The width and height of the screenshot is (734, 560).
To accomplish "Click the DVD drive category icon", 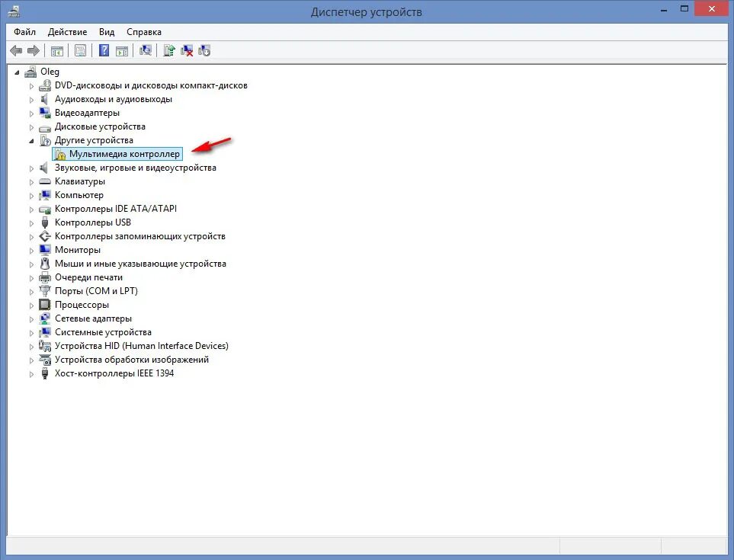I will pos(45,85).
